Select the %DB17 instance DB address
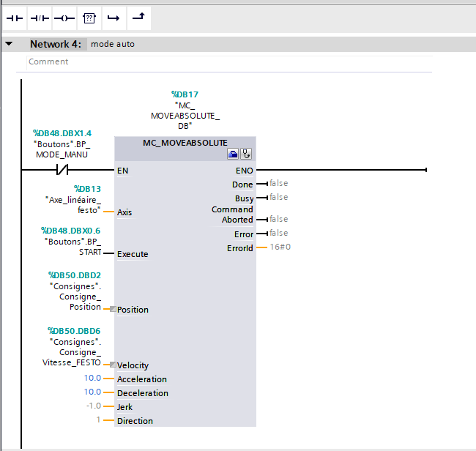 (185, 94)
